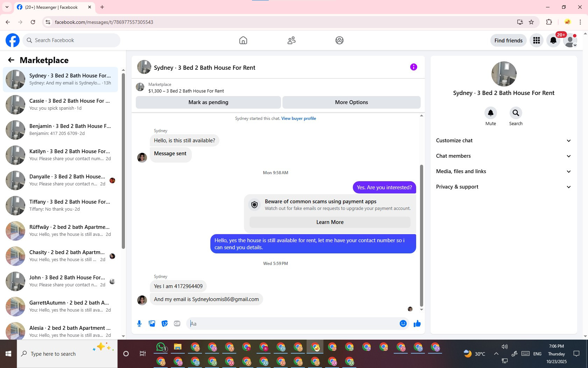
Task: Open the Benjamin conversation with phone number
Action: [x=60, y=130]
